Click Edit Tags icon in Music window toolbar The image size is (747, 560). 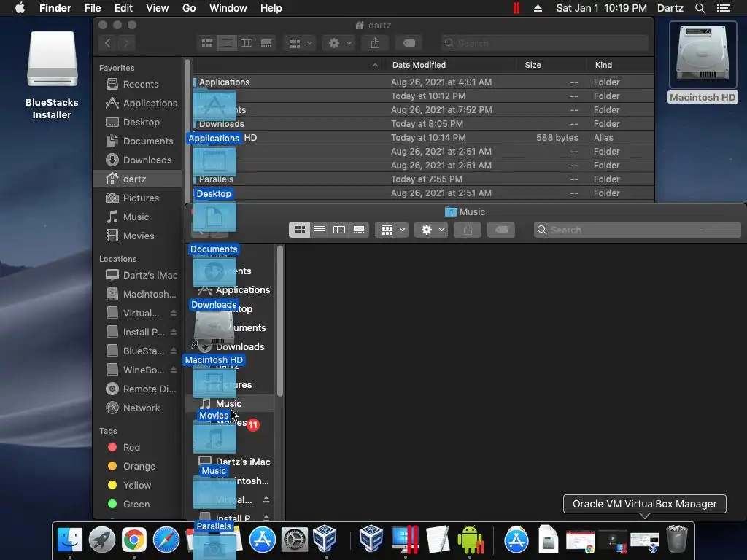[x=501, y=230]
